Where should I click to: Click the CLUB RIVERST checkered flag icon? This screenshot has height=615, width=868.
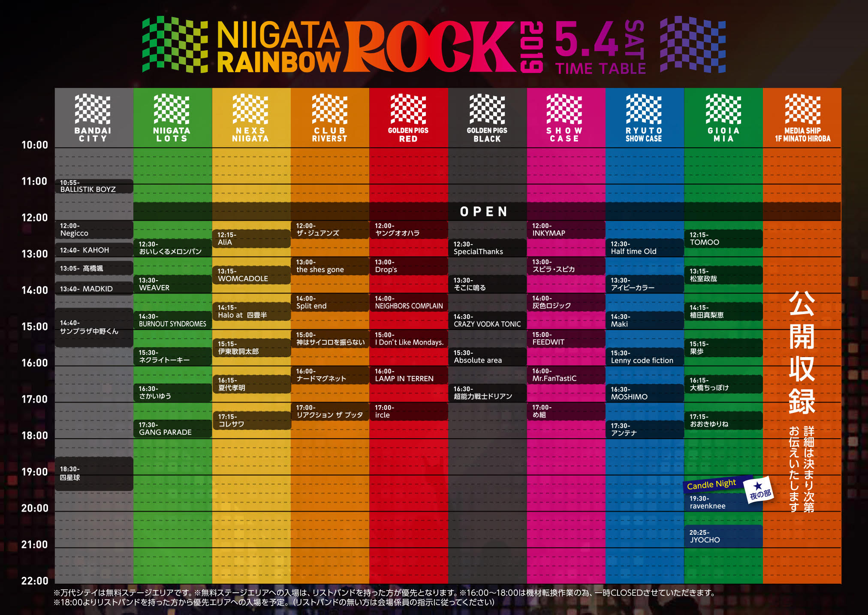coord(329,109)
